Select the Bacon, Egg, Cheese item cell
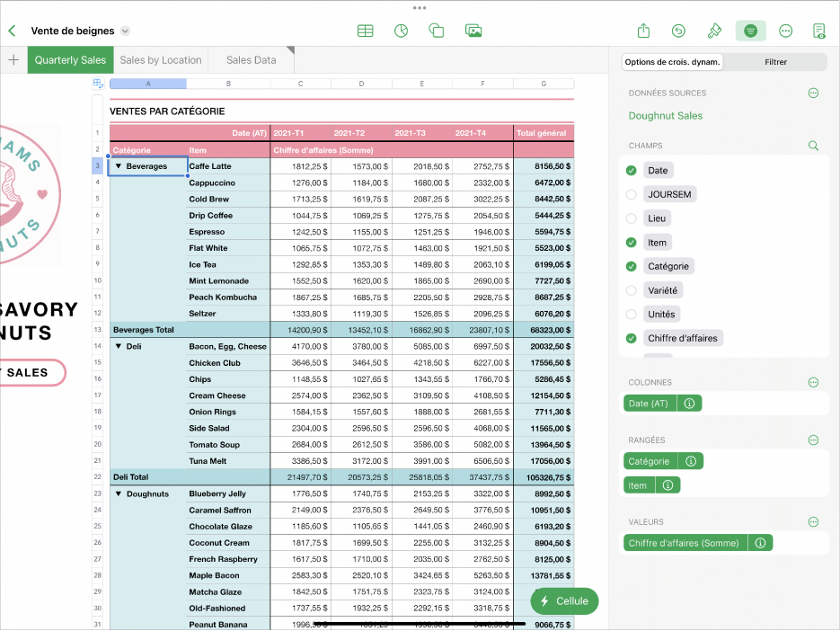Image resolution: width=840 pixels, height=631 pixels. point(229,346)
